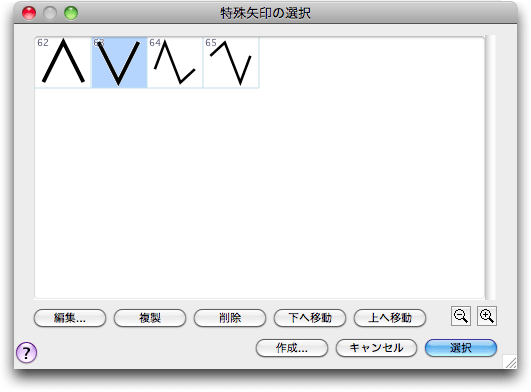Close the dialog with the red button
This screenshot has height=392, width=531.
point(29,13)
